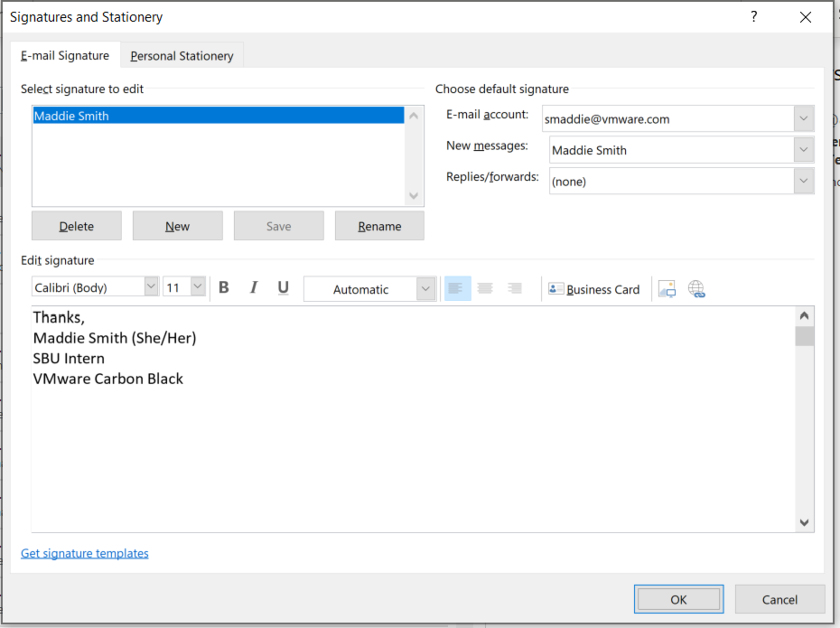
Task: Open Get signature templates link
Action: (x=84, y=553)
